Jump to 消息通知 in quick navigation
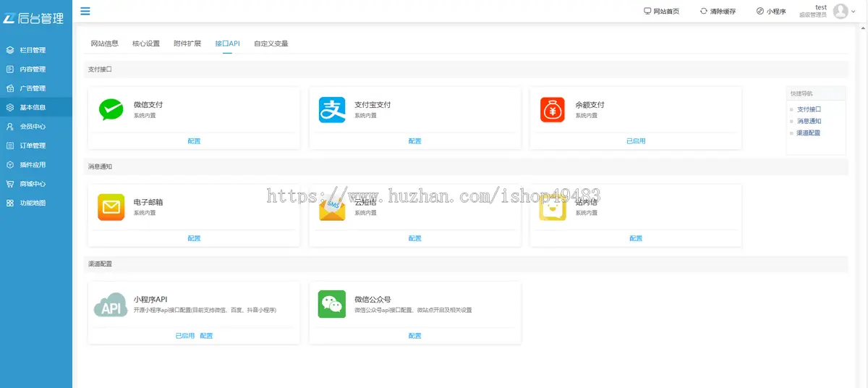This screenshot has height=388, width=868. coord(809,121)
